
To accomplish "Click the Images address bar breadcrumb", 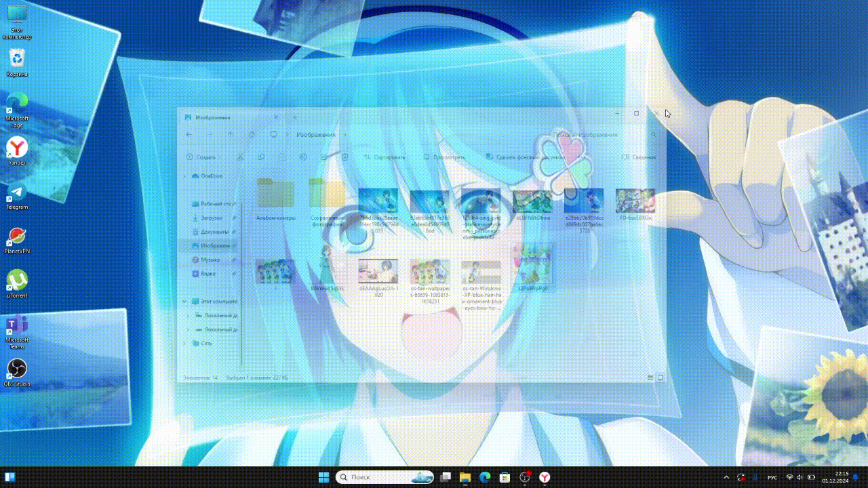I will coord(315,135).
